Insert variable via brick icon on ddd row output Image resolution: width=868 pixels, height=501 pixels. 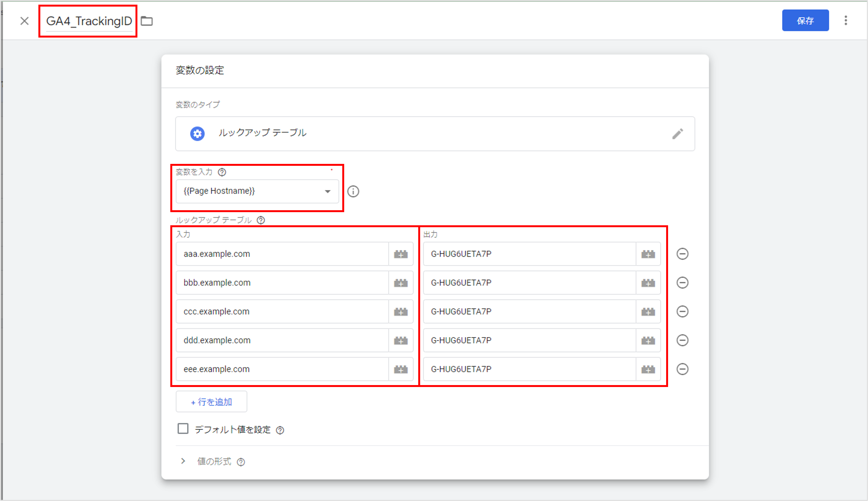tap(648, 340)
